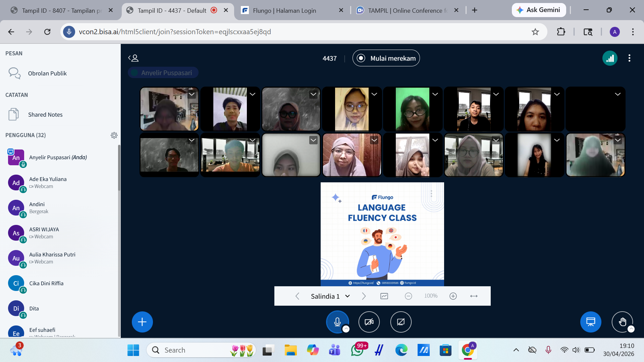The image size is (644, 362).
Task: Click the Language Fluency Class slide
Action: tap(382, 234)
